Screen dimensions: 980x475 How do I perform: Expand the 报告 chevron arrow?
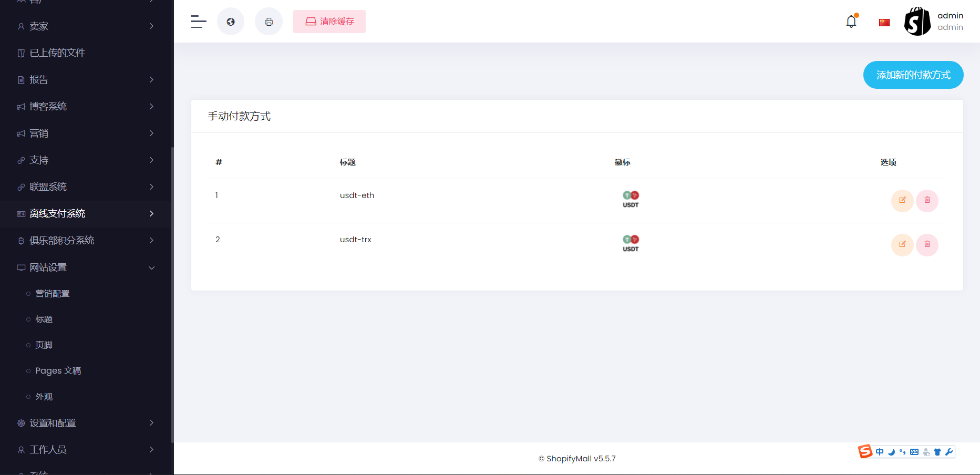(x=151, y=80)
